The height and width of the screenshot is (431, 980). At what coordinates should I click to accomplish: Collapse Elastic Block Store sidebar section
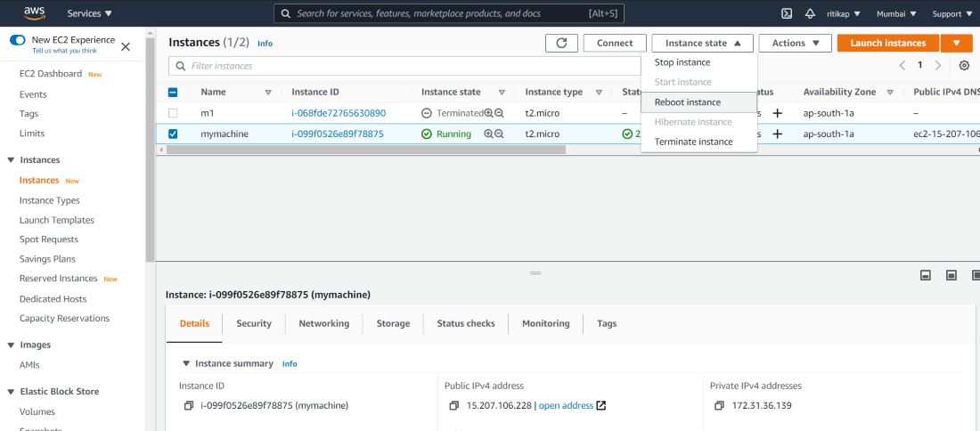[x=11, y=393]
